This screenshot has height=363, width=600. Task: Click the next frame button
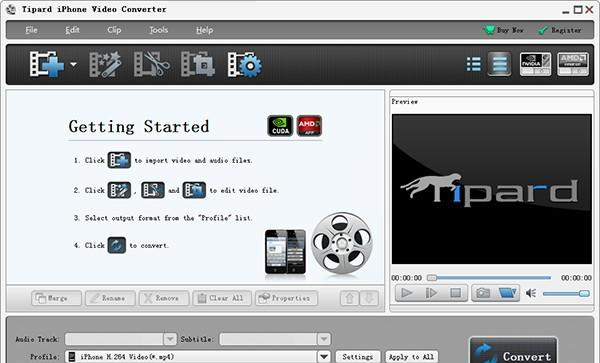[431, 293]
